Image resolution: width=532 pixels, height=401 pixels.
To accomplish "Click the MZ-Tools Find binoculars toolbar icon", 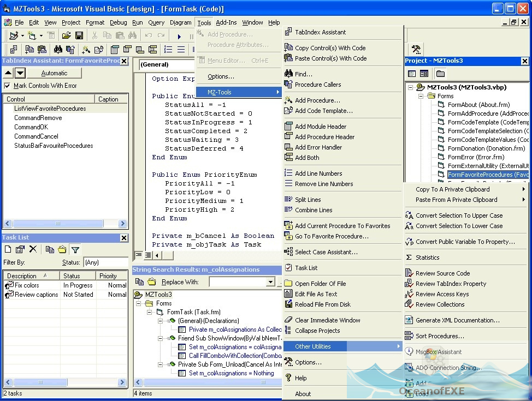I will (x=58, y=50).
